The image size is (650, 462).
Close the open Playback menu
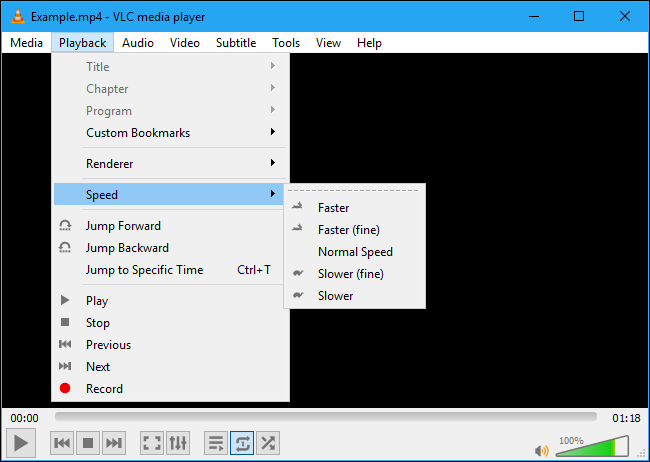[x=82, y=43]
